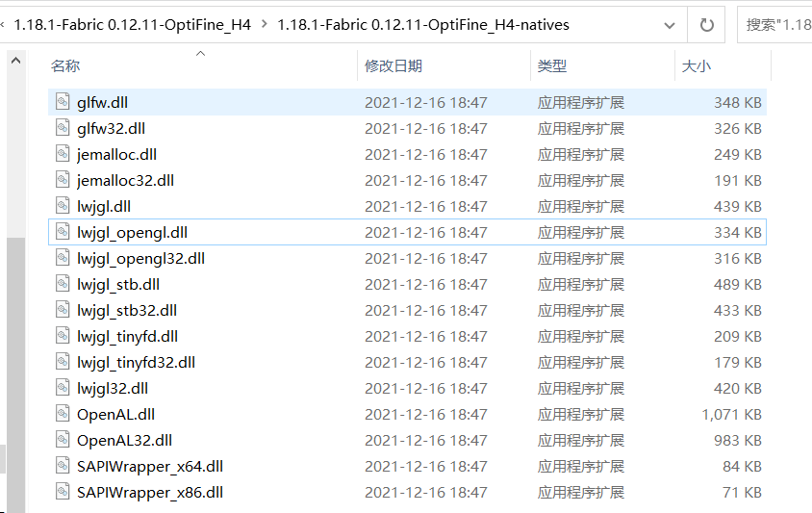Click the modified date of jemalloc.dll
Screen dimensions: 812x513
pos(425,154)
